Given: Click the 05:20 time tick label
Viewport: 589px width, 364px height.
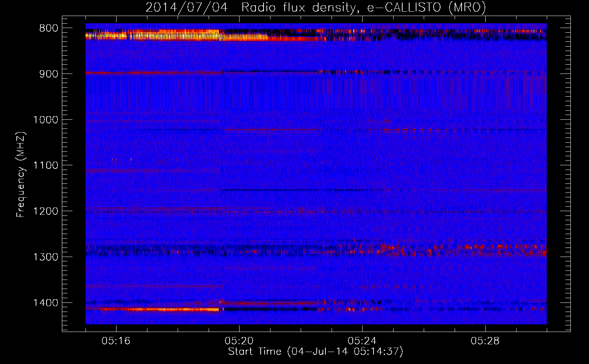Looking at the screenshot, I should pyautogui.click(x=239, y=341).
